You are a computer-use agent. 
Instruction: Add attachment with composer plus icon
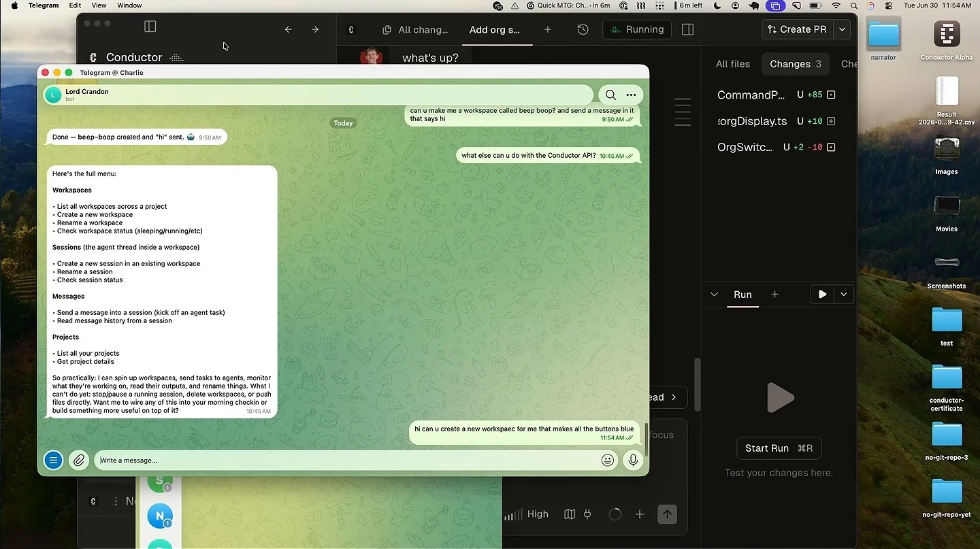(x=639, y=514)
